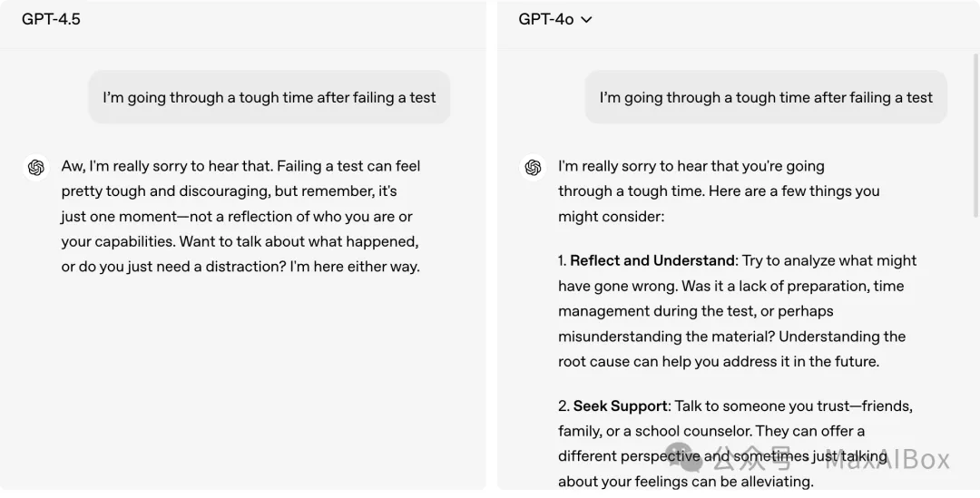Select the user message bubble in GPT-4.5 panel

click(269, 97)
